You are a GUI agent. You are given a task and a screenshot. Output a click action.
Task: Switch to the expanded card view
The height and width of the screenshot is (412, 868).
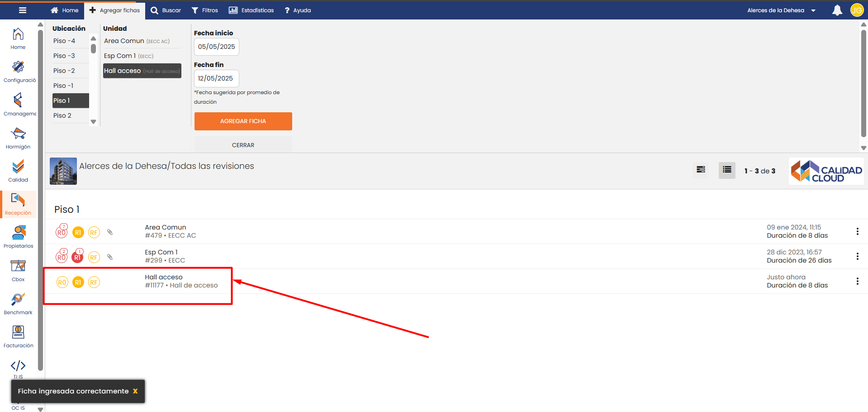701,170
